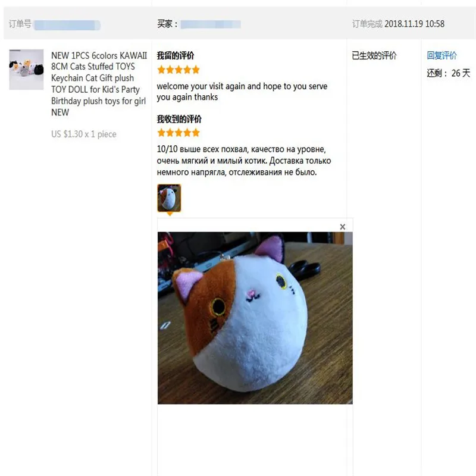Viewport: 476px width, 476px height.
Task: Click the 还剩 26 天 remaining days text
Action: pyautogui.click(x=449, y=73)
